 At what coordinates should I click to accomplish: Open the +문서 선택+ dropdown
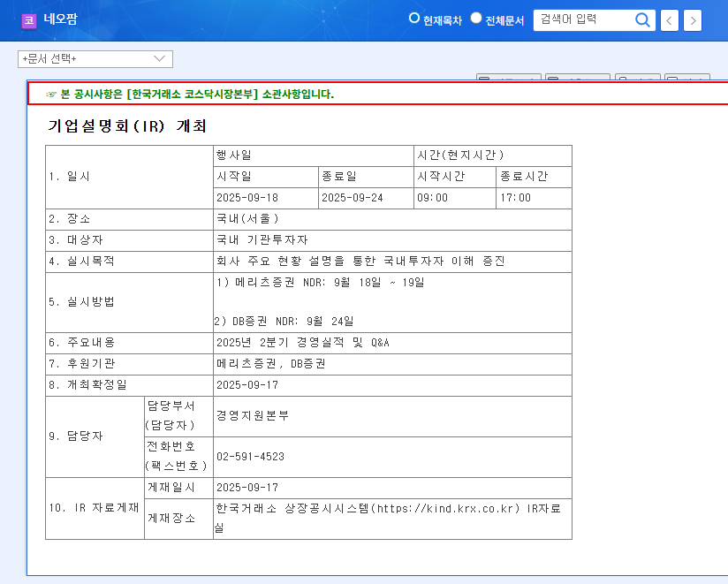(95, 58)
